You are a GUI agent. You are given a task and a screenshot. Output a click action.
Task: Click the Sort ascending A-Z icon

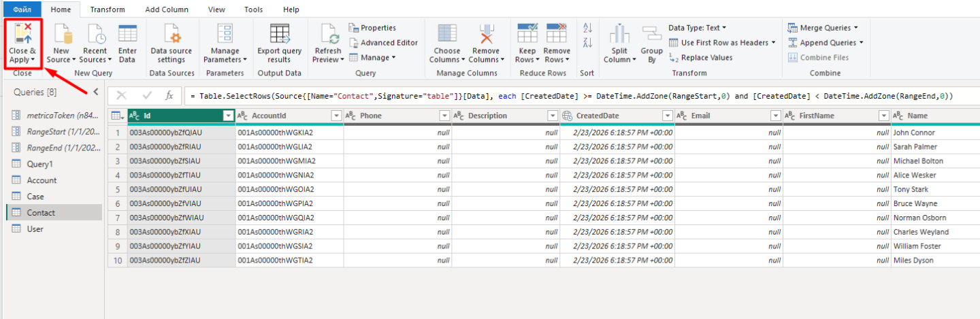(588, 28)
